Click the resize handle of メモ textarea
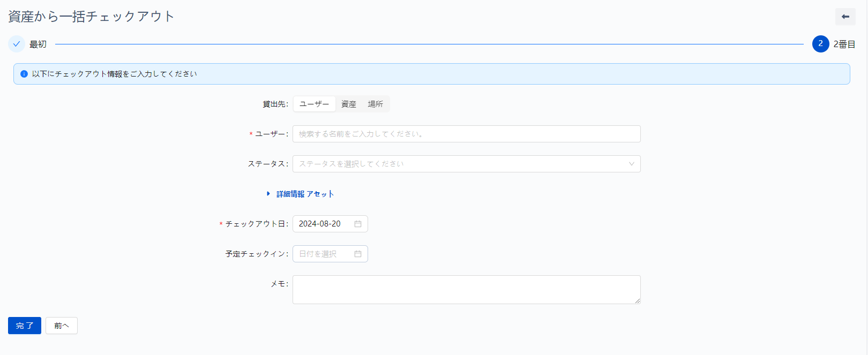The height and width of the screenshot is (355, 868). [637, 300]
